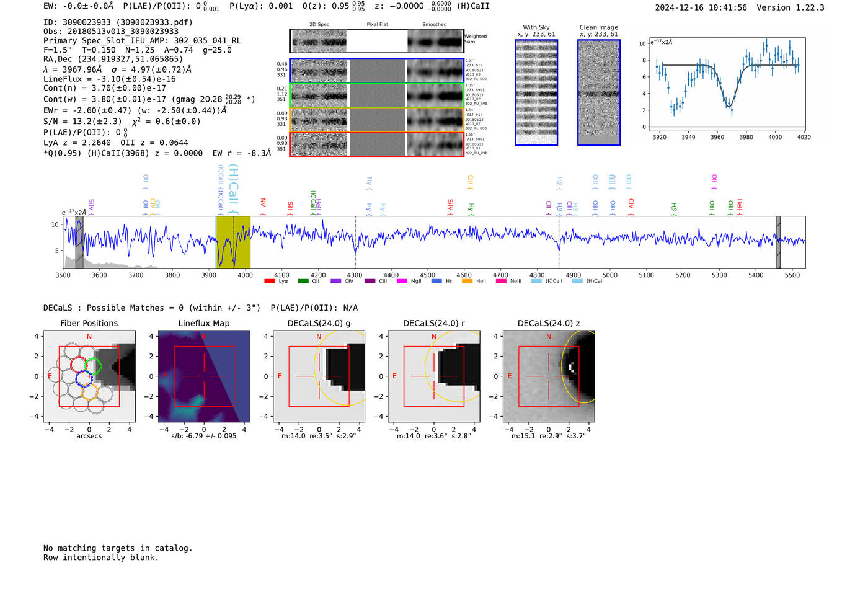Click the Primary Spec_Slot_IFU_AMP text line

142,41
